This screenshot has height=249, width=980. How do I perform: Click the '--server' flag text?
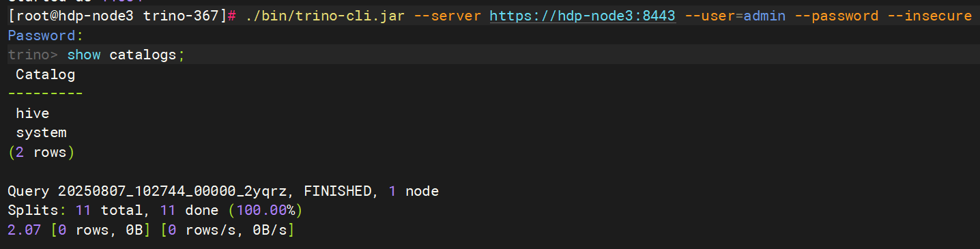click(x=448, y=16)
